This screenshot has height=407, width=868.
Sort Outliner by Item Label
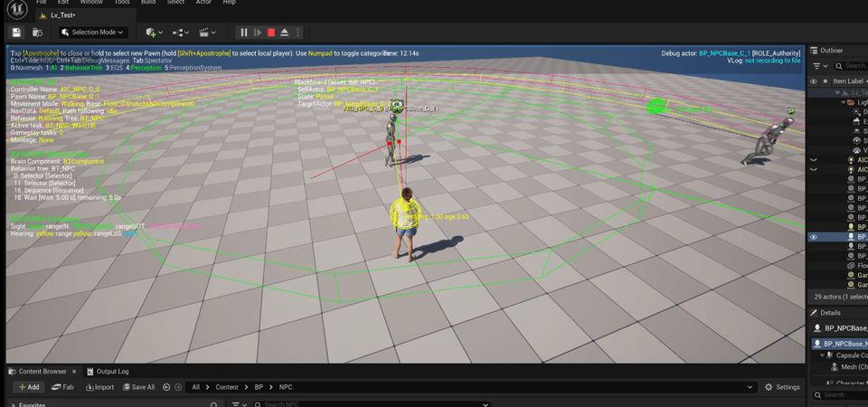(850, 80)
